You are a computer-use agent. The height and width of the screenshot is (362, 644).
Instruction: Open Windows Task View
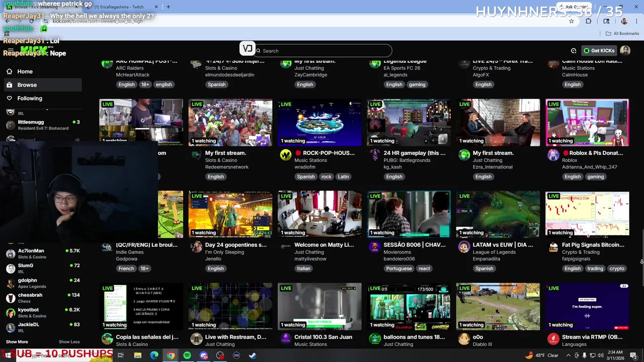coord(121,355)
